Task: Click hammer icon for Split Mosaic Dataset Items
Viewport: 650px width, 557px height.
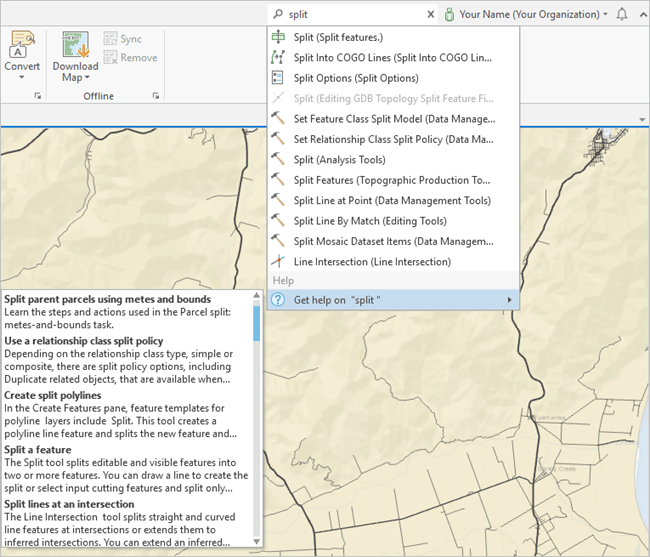Action: point(278,240)
